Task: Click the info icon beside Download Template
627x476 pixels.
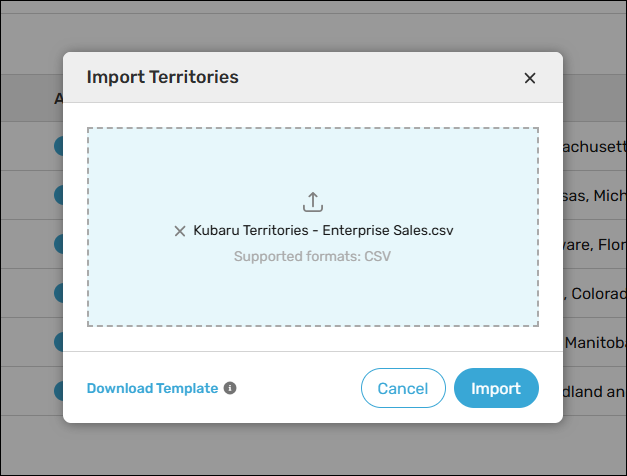Action: click(230, 388)
